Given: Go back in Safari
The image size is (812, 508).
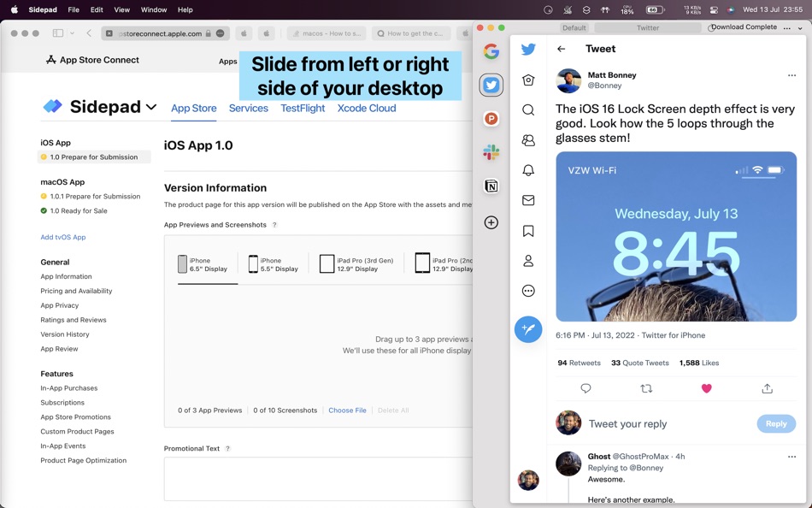Looking at the screenshot, I should pos(89,33).
